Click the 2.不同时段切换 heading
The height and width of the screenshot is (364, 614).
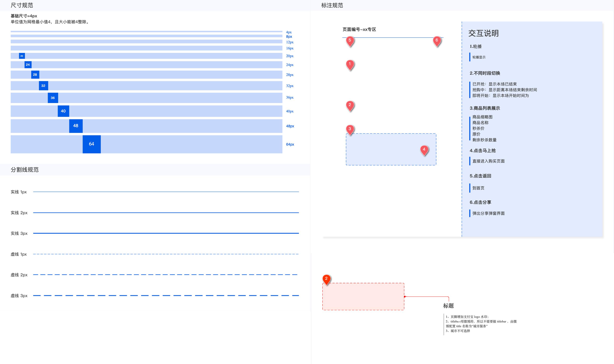485,73
